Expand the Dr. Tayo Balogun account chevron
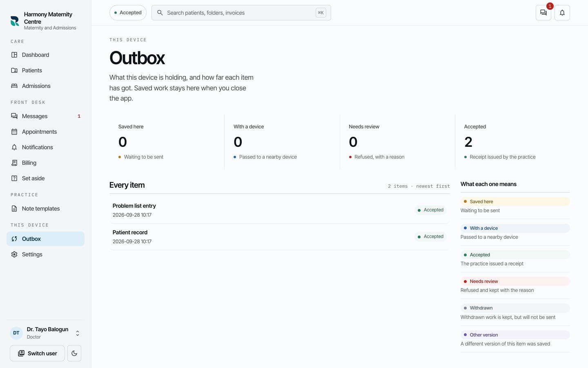Screen dimensions: 588x368 click(78, 333)
